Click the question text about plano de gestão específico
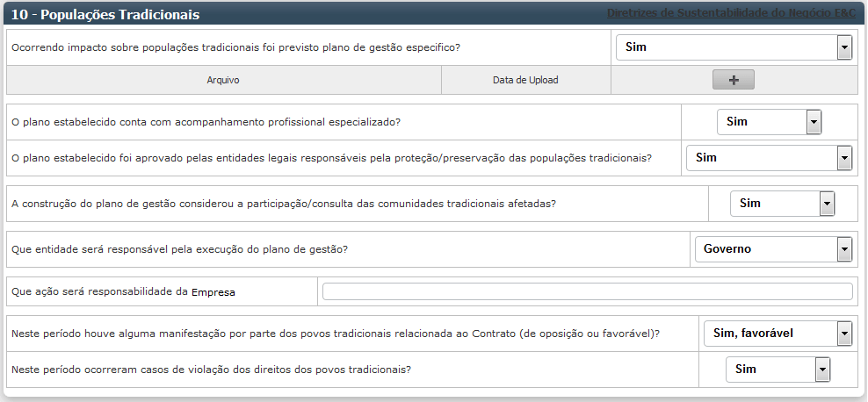The width and height of the screenshot is (868, 402). point(235,47)
